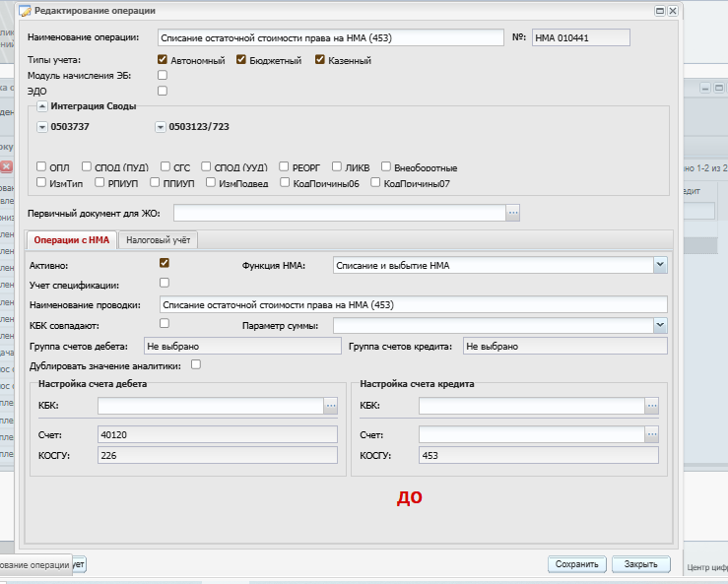Check the ЛИКВ option

337,166
